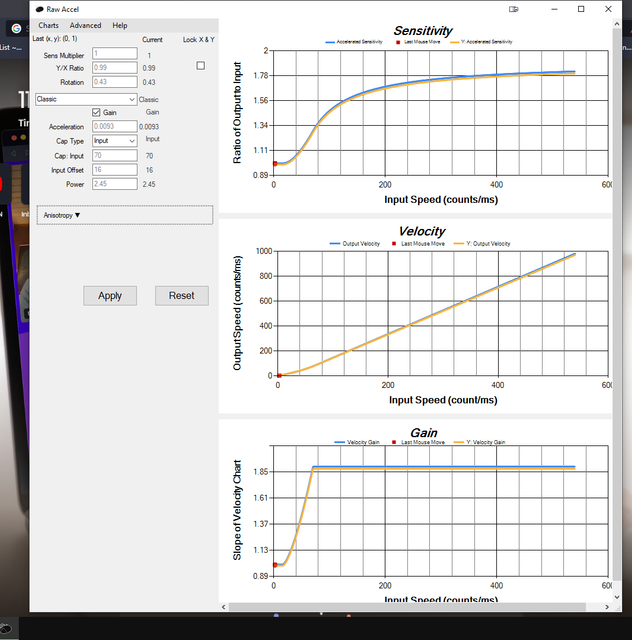Click the title bar display mode icon

(514, 9)
